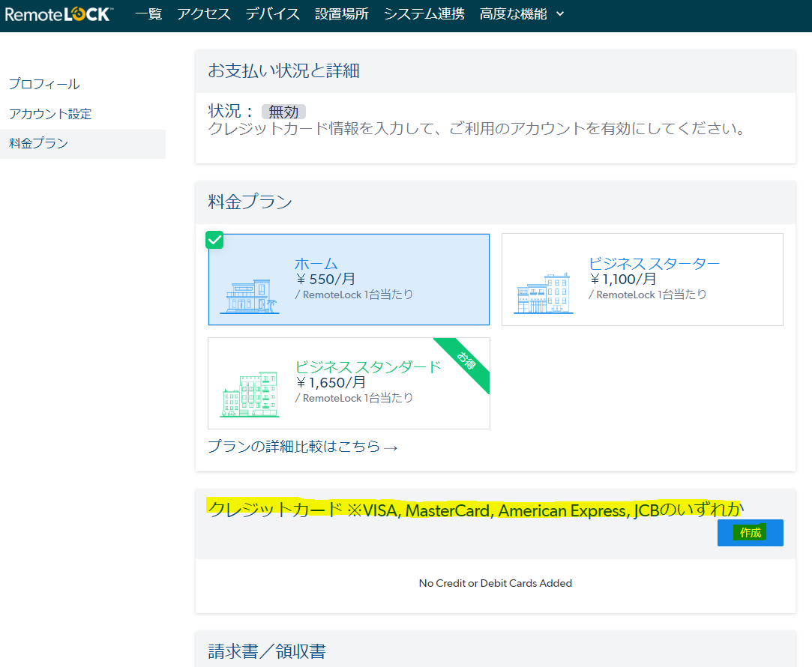Image resolution: width=812 pixels, height=667 pixels.
Task: Click the ホーム plan house icon
Action: 250,297
